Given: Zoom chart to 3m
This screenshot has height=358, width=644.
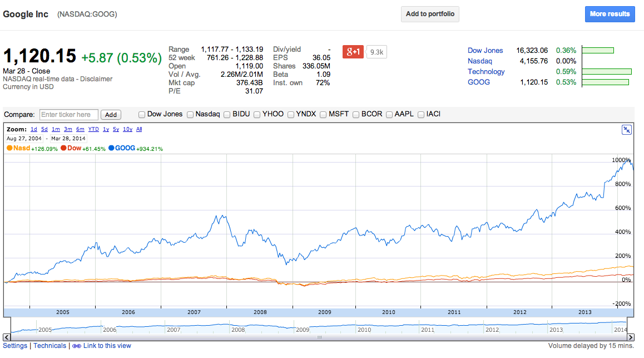Looking at the screenshot, I should pos(68,129).
